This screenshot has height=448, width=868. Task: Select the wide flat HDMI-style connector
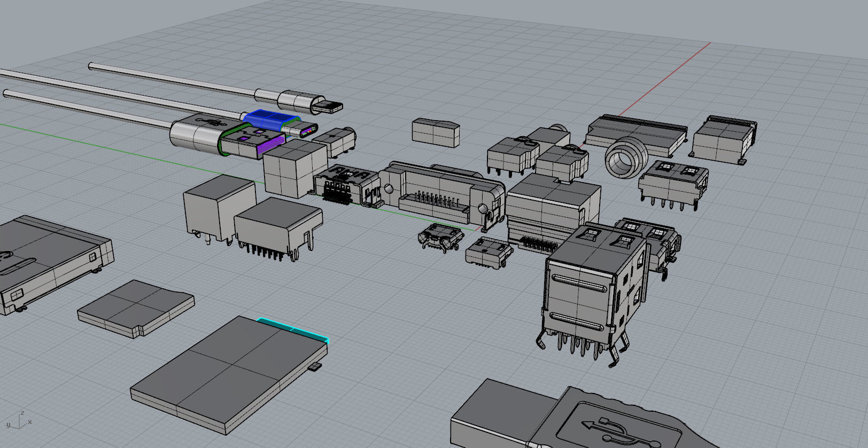pyautogui.click(x=635, y=132)
